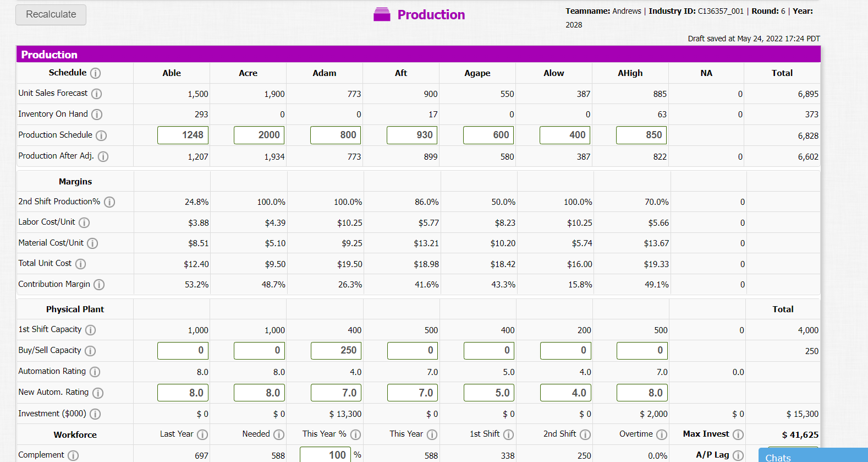Show the Max Invest info icon

[x=738, y=434]
